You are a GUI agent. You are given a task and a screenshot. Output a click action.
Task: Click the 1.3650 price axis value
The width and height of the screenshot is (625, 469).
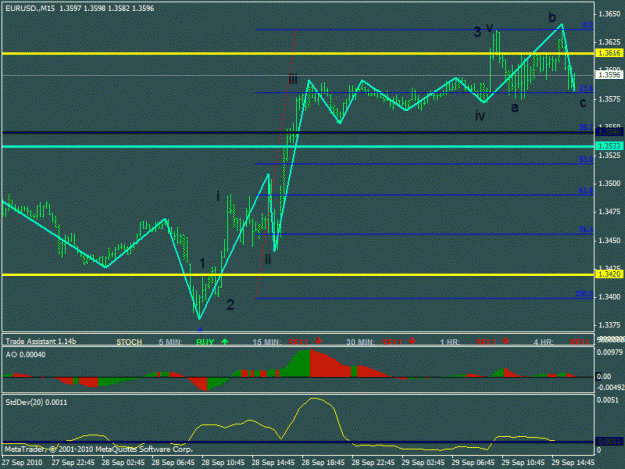[x=610, y=14]
